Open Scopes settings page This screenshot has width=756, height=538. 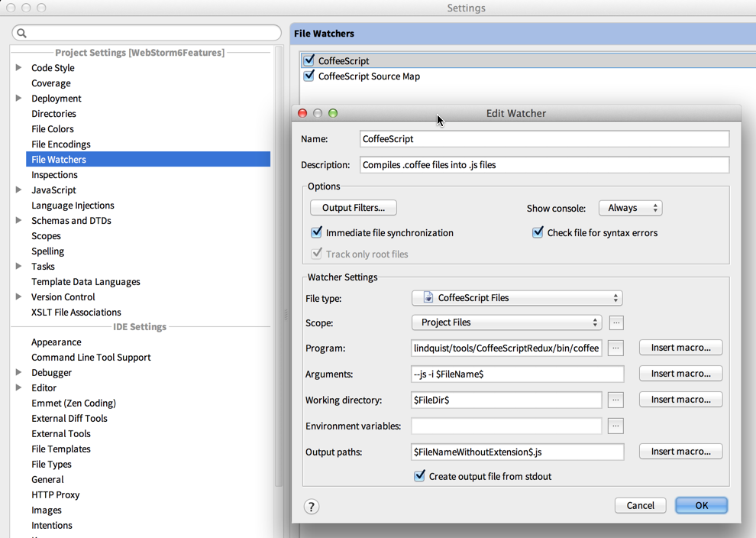pyautogui.click(x=47, y=236)
